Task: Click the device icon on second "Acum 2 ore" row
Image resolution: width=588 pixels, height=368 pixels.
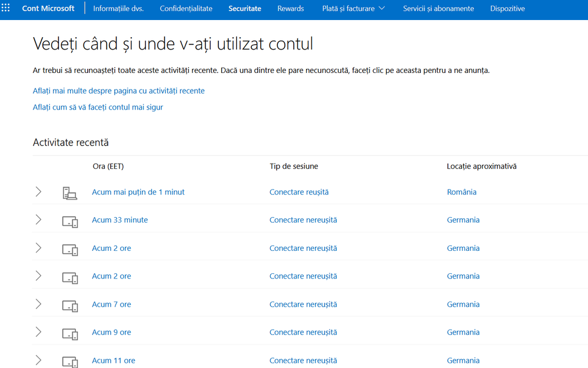Action: coord(70,276)
